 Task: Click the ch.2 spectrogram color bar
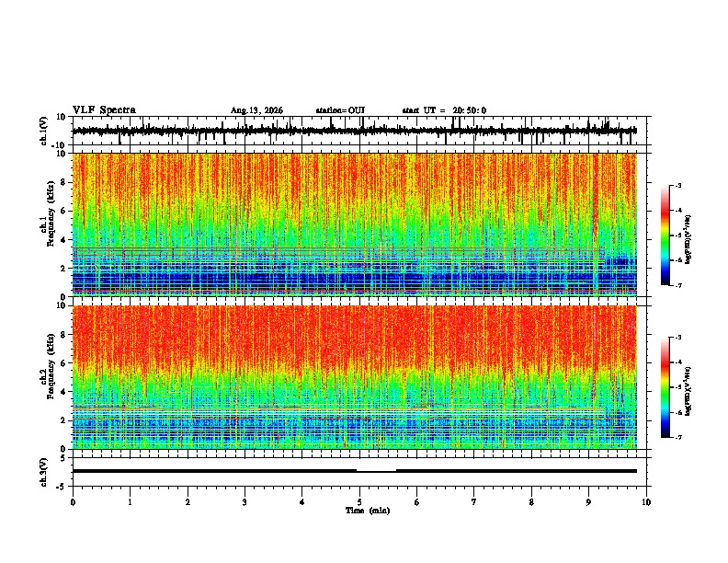click(x=665, y=387)
